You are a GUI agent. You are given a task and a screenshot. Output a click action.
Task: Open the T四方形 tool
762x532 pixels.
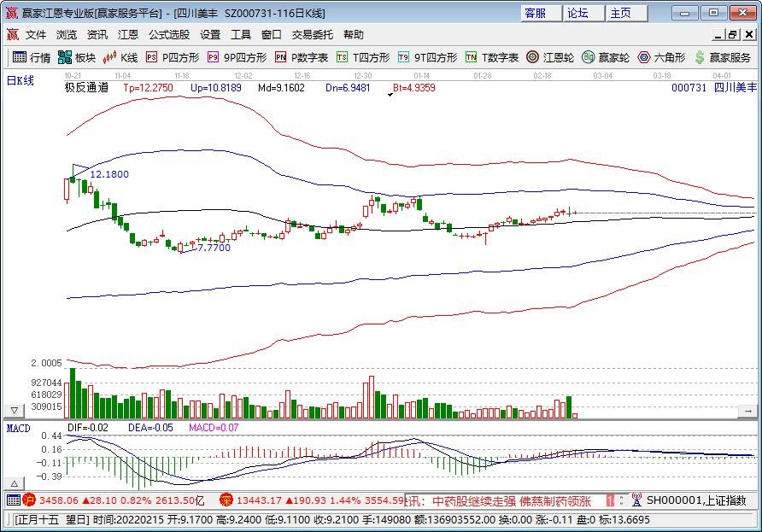pyautogui.click(x=364, y=57)
